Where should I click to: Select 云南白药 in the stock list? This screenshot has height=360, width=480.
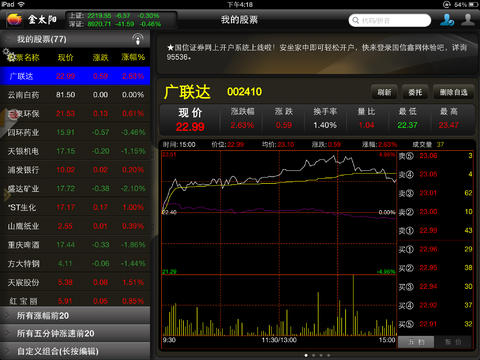click(x=75, y=95)
